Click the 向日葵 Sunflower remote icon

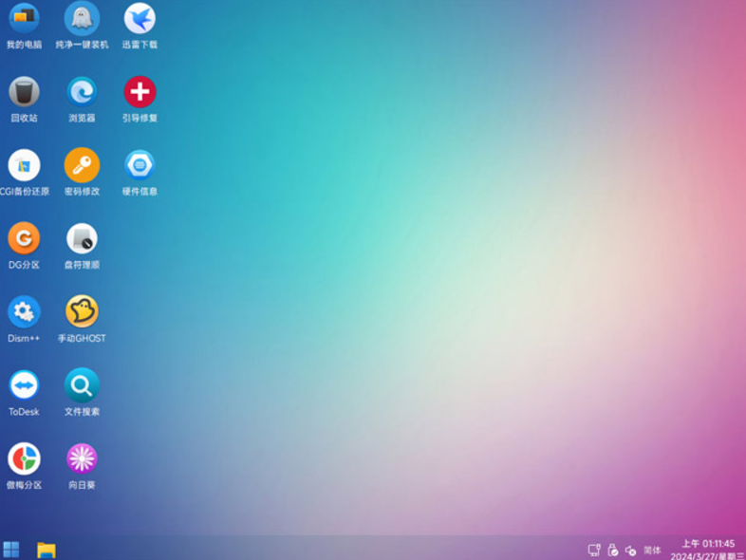[x=82, y=458]
